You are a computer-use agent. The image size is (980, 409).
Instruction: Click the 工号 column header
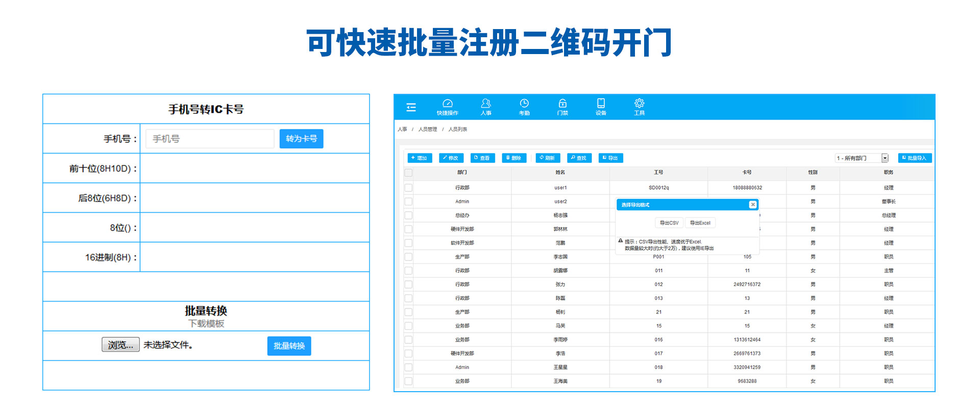659,172
